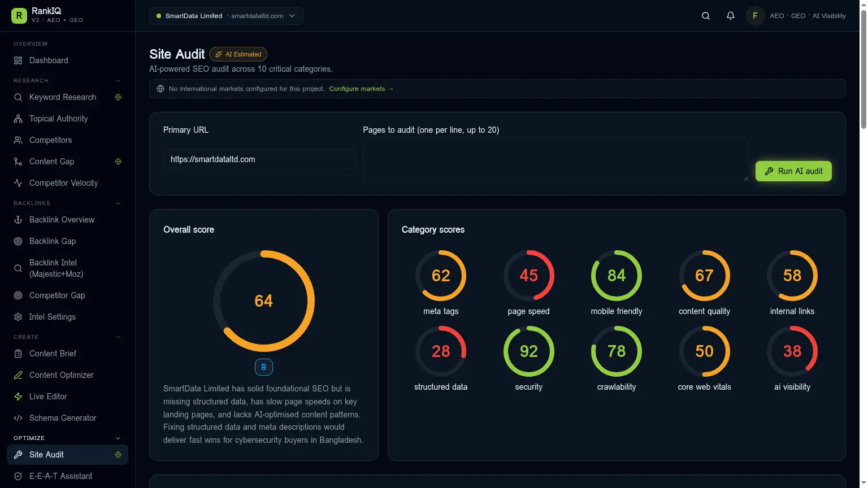This screenshot has height=488, width=868.
Task: Click the 'Overall score' heading
Action: click(x=189, y=230)
